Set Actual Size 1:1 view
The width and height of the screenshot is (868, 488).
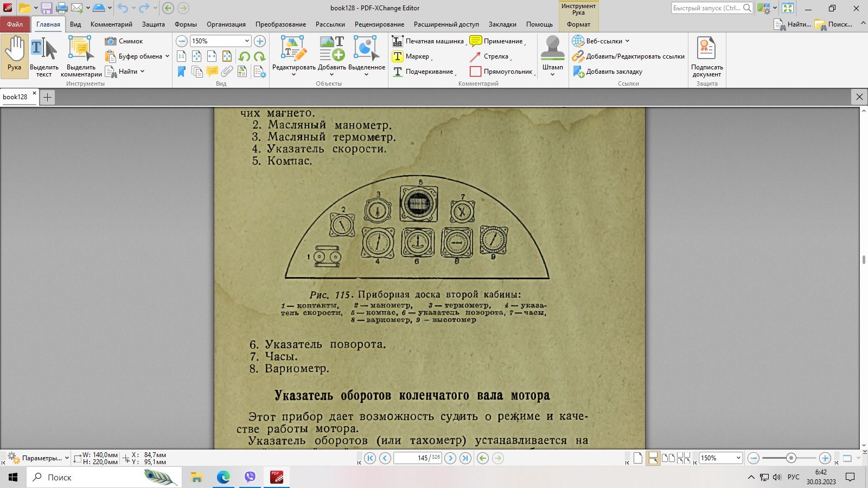point(182,56)
